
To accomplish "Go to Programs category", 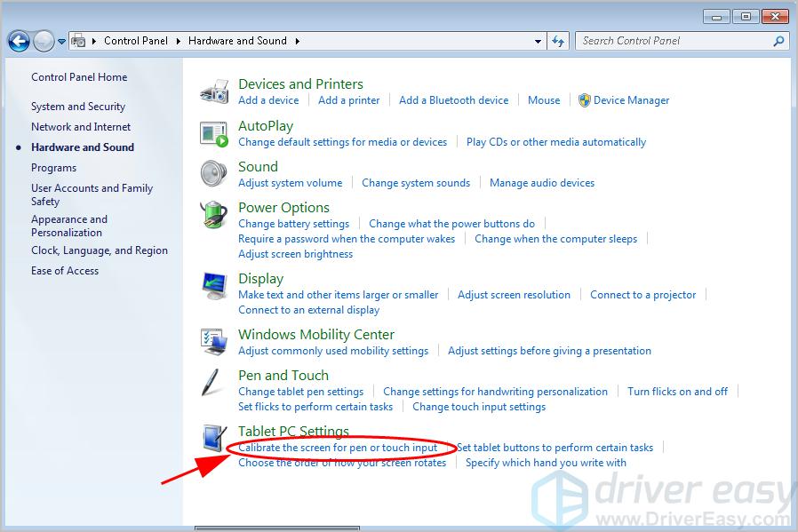I will [x=53, y=167].
